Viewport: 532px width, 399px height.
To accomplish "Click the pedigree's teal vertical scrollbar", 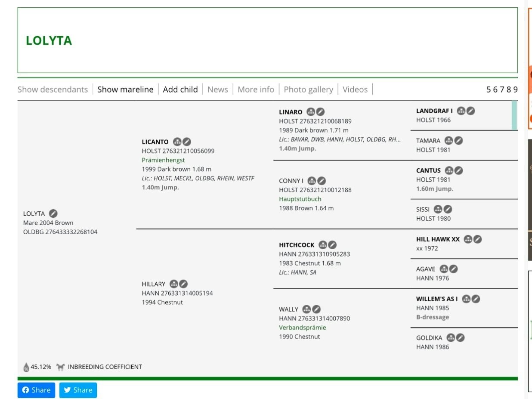I will tap(514, 115).
